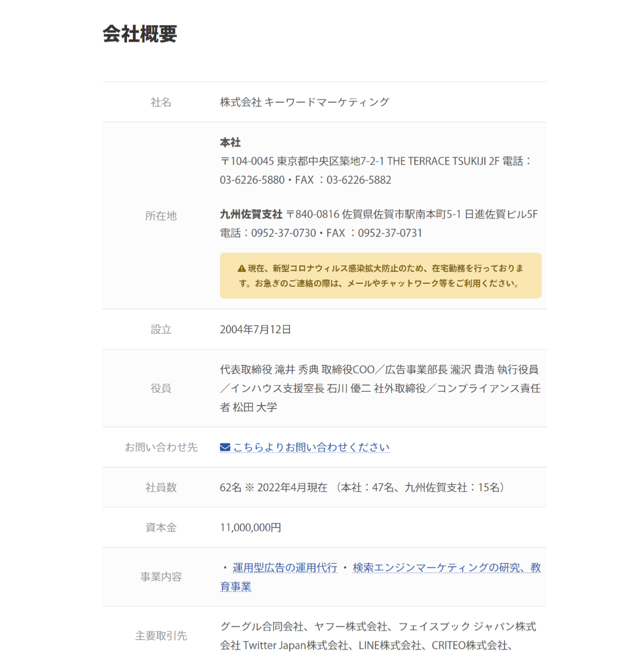Select the phone number 03-6226-5880
644x660 pixels.
[x=252, y=180]
